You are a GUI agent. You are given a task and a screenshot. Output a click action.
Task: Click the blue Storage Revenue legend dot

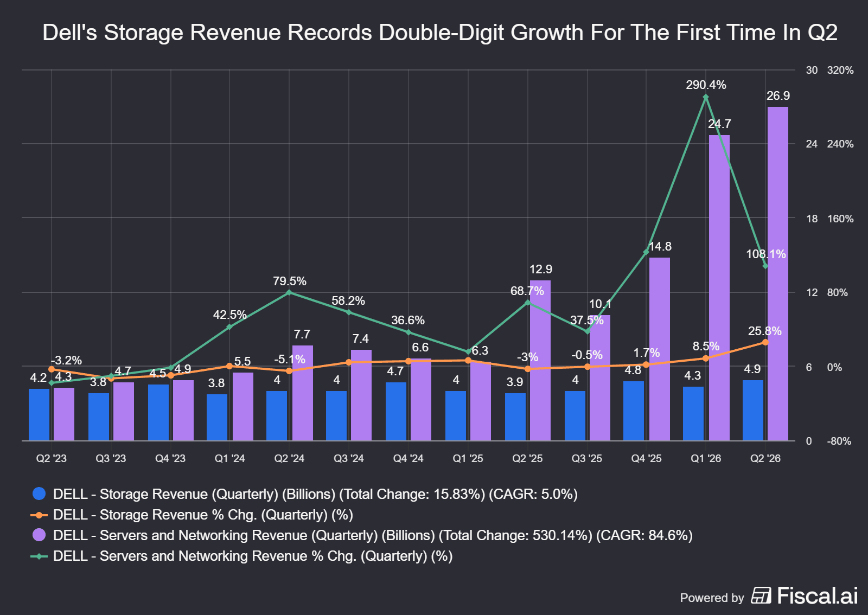click(x=39, y=494)
